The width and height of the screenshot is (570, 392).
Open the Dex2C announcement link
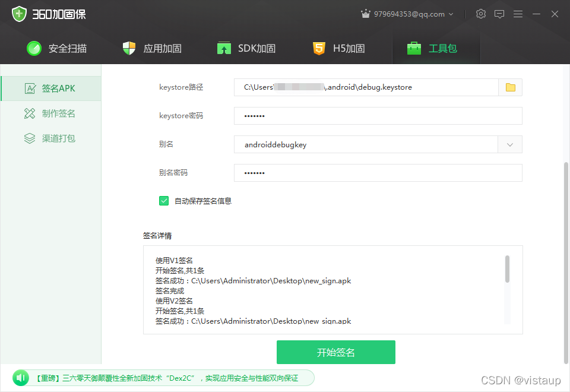pyautogui.click(x=167, y=378)
